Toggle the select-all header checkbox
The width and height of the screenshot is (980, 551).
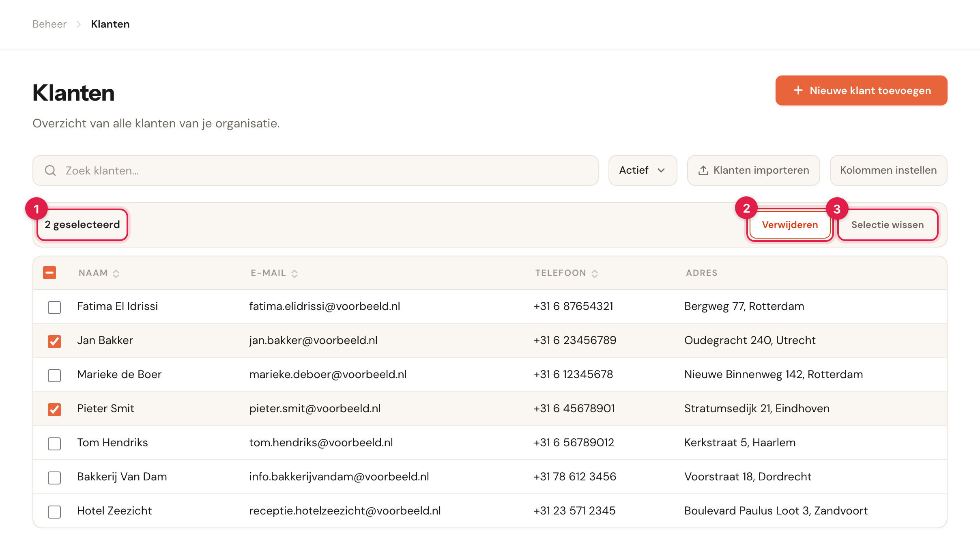click(x=49, y=273)
